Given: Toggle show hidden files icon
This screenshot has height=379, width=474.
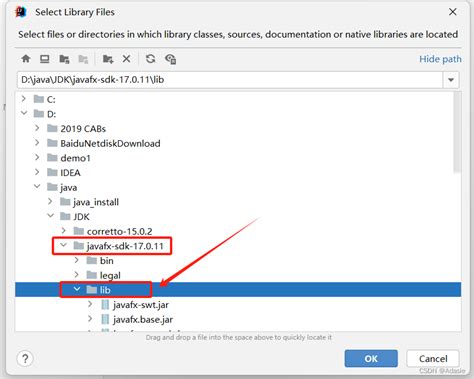Looking at the screenshot, I should tap(170, 59).
